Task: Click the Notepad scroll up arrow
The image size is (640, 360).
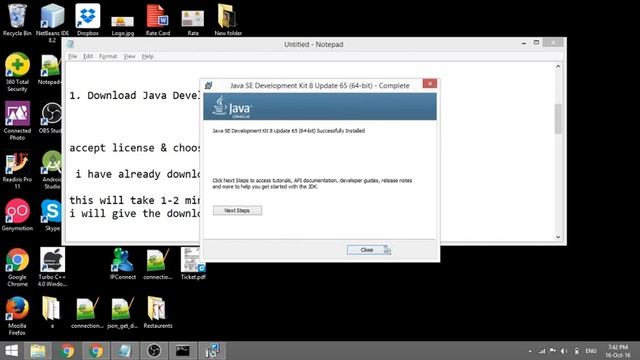Action: (x=558, y=66)
